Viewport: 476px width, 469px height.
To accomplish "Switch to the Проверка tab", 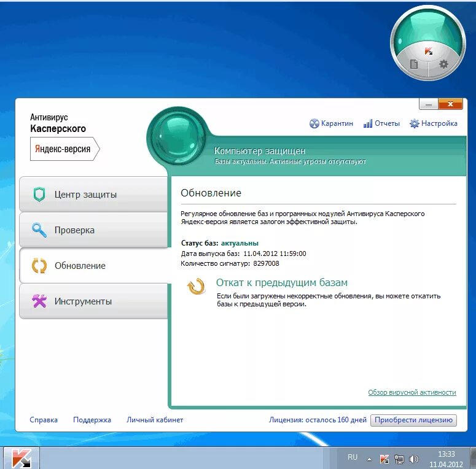I will pyautogui.click(x=93, y=230).
